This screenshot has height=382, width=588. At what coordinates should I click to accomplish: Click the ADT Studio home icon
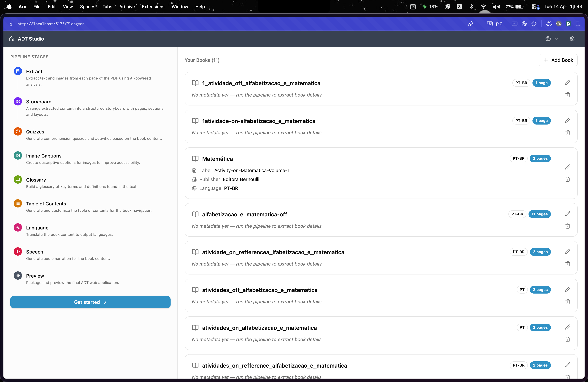coord(12,39)
